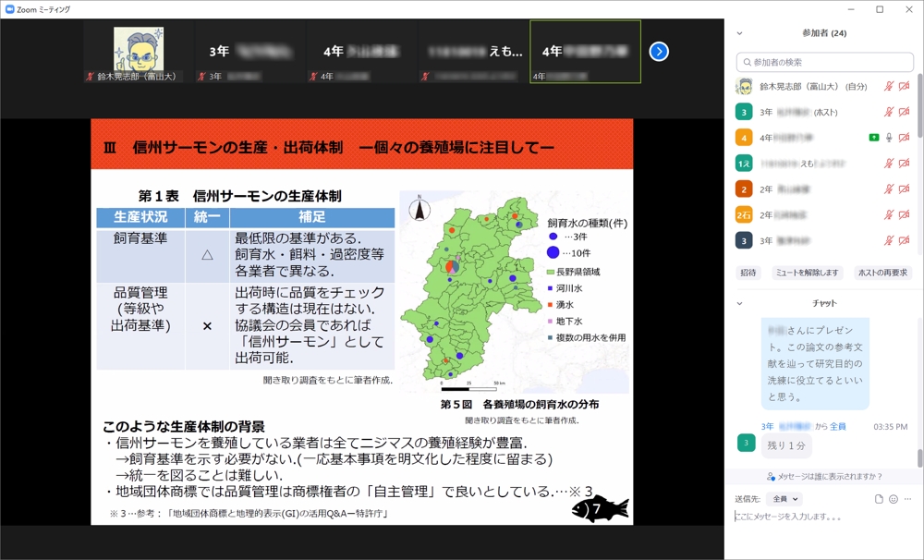Select the muted 4年 video tile
Image resolution: width=924 pixels, height=560 pixels.
(x=362, y=52)
